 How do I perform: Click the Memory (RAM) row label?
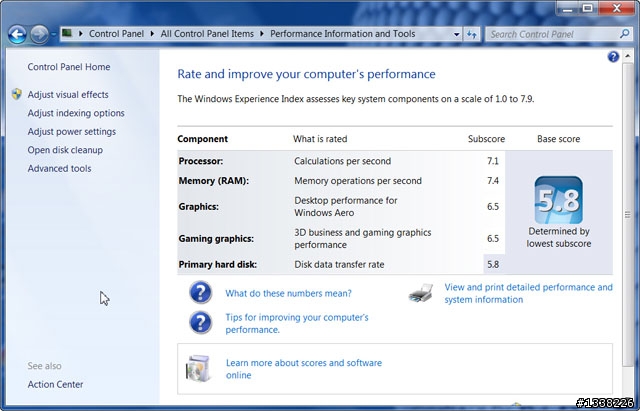213,181
